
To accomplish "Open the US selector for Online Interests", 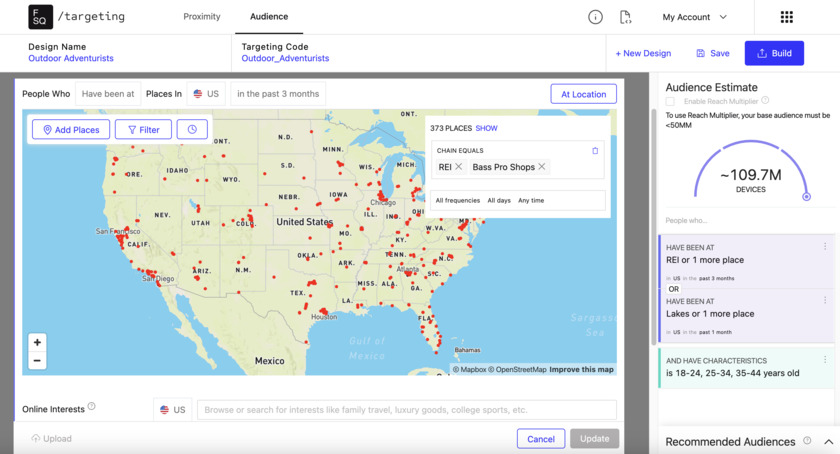I will tap(172, 410).
